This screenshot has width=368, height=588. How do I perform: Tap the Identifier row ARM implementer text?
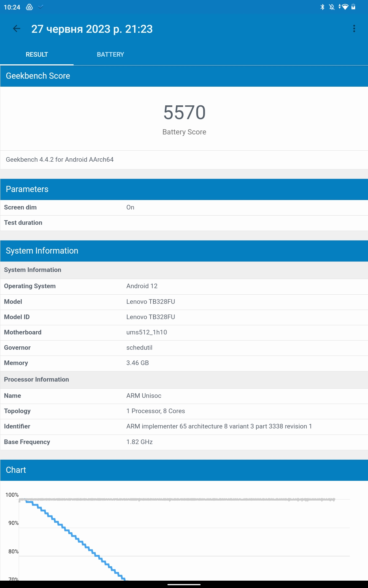219,427
